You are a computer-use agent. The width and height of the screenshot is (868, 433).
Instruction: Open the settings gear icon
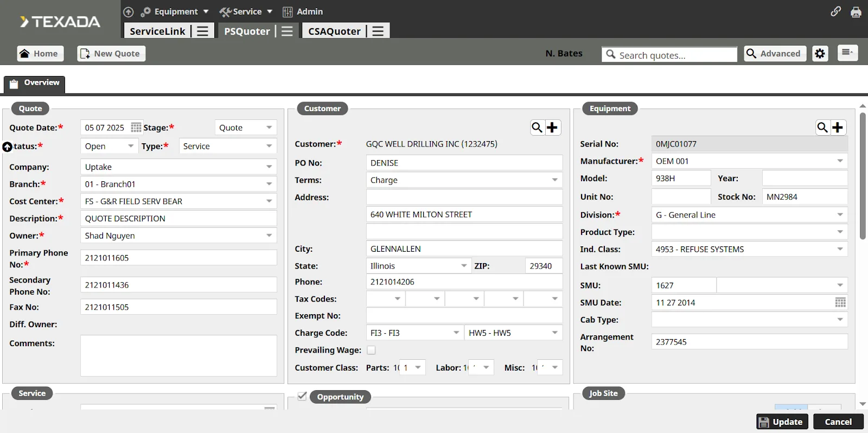coord(820,54)
